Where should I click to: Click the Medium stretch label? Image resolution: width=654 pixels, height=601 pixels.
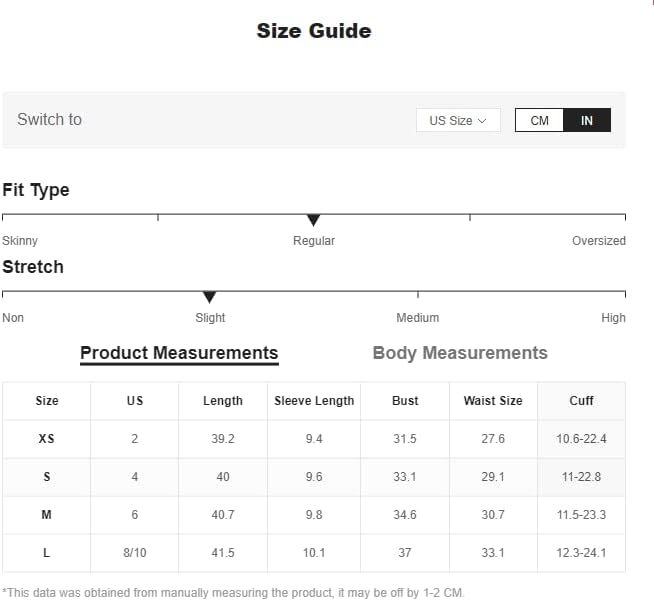[x=417, y=318]
